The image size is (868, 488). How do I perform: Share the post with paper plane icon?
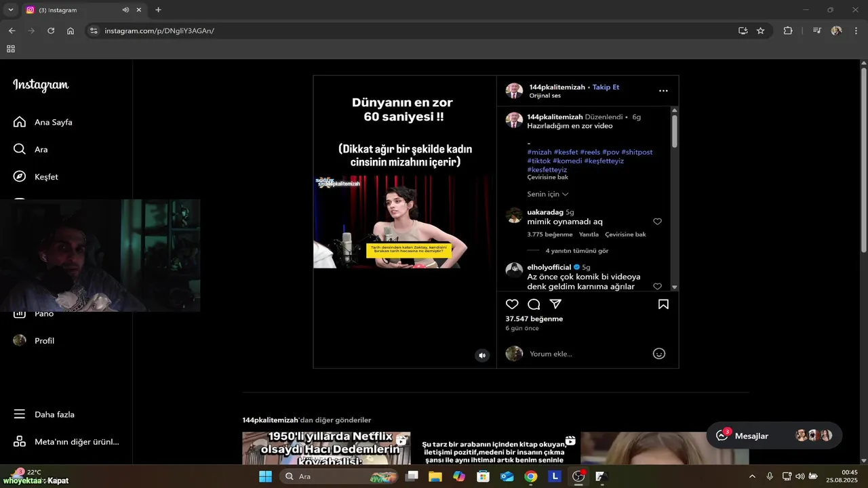555,304
